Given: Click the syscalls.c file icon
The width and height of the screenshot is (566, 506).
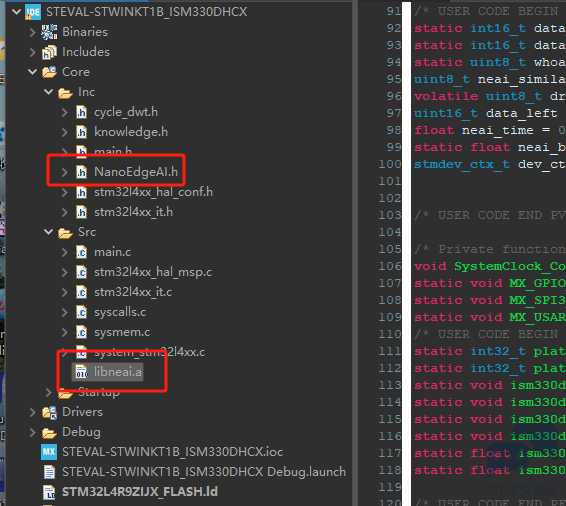Looking at the screenshot, I should (82, 312).
